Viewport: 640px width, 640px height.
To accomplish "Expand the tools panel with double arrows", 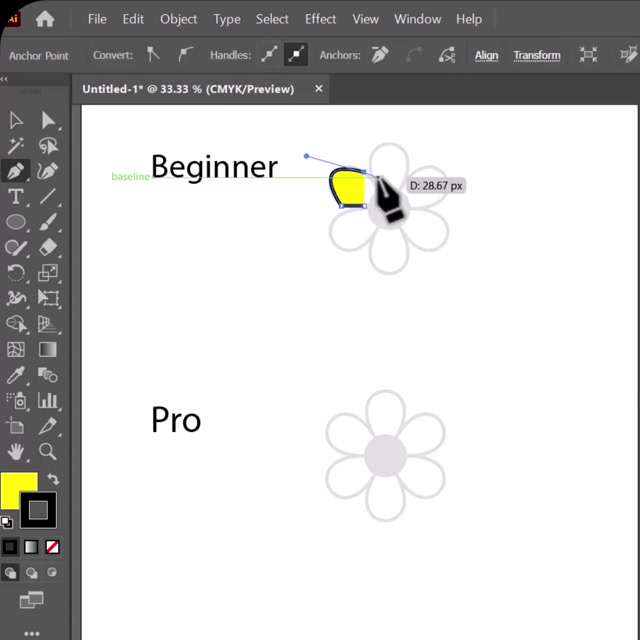I will click(5, 78).
